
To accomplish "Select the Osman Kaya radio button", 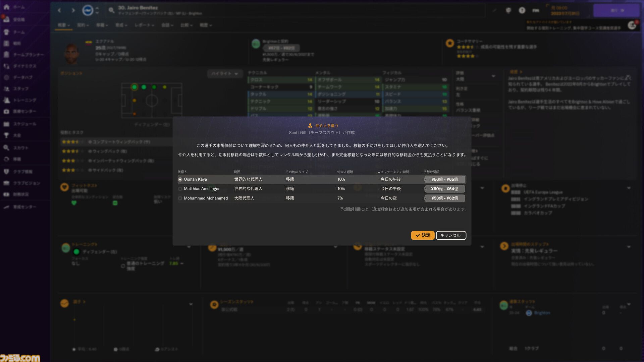I will 180,180.
